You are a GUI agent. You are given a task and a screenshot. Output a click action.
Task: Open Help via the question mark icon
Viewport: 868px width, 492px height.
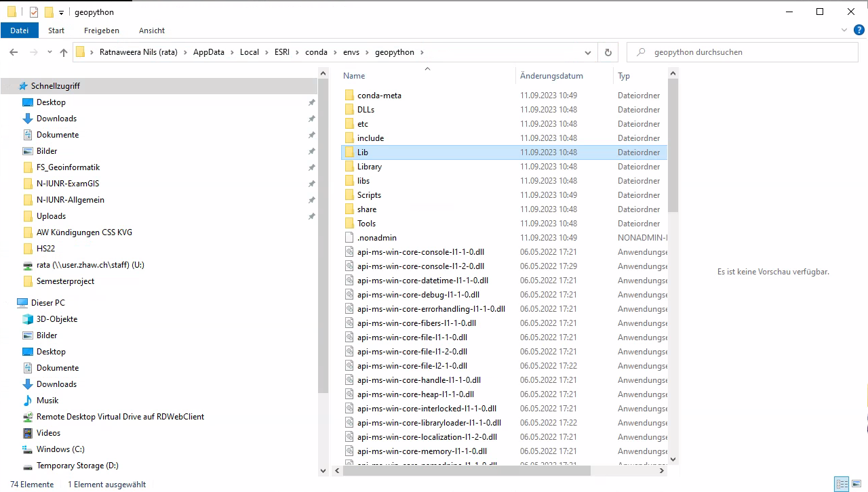pos(859,30)
